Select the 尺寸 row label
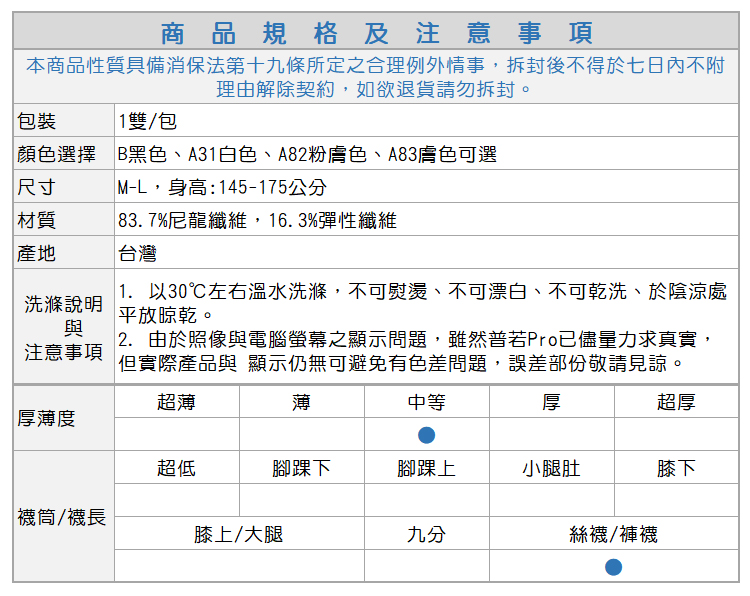The width and height of the screenshot is (750, 596). (36, 187)
